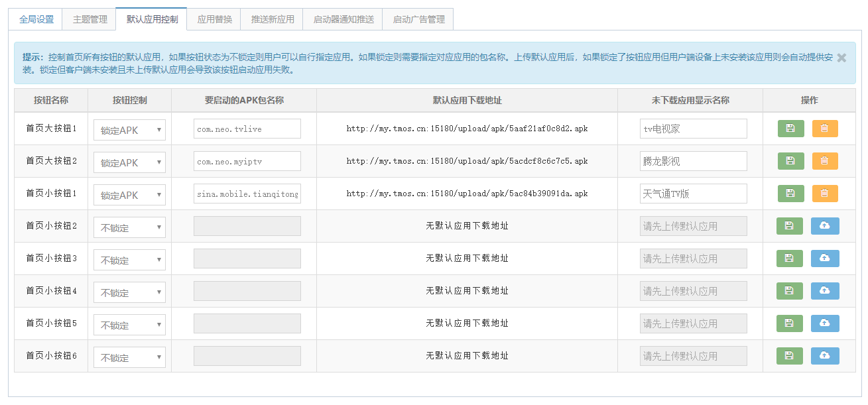Save the 首页小按钮1 row settings
The height and width of the screenshot is (405, 868).
point(790,194)
